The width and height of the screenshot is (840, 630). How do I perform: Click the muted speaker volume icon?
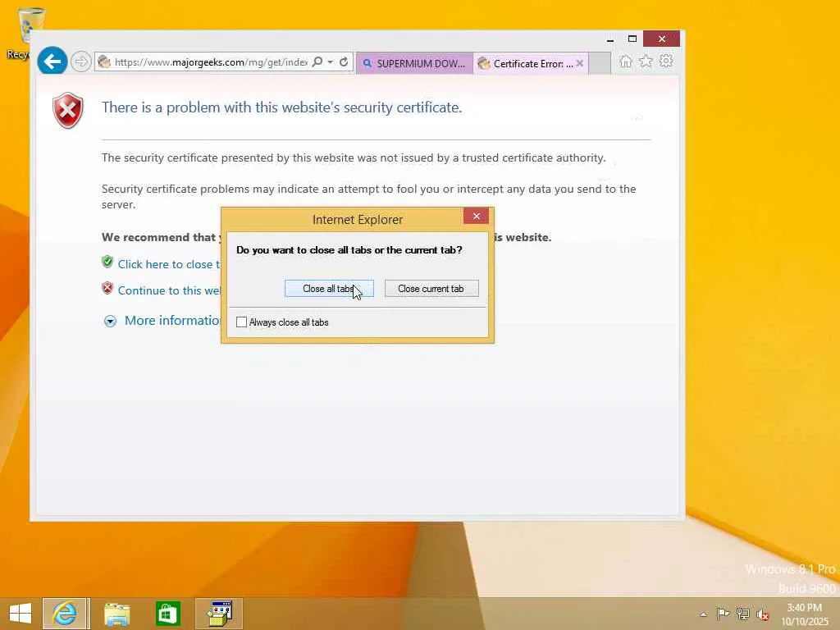(x=762, y=614)
